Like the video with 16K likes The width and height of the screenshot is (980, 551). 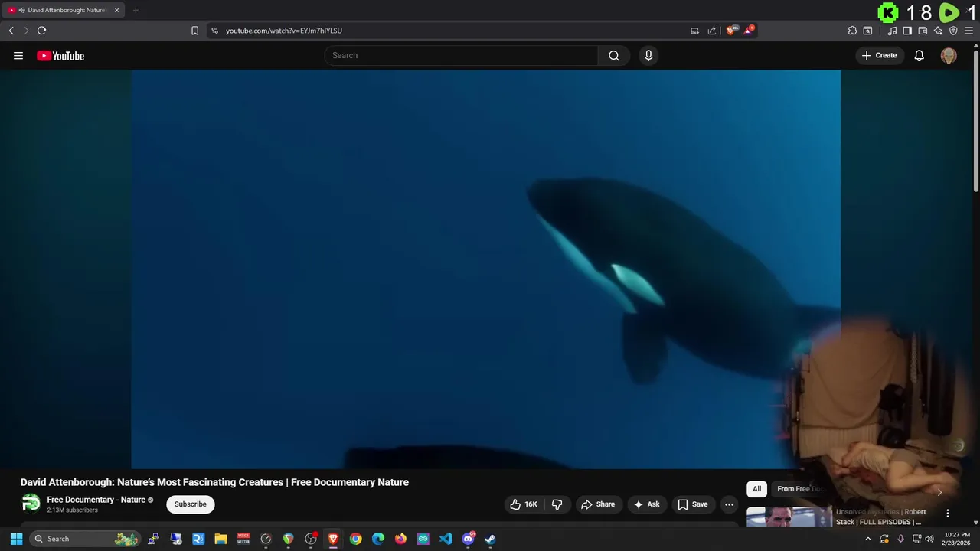tap(524, 504)
